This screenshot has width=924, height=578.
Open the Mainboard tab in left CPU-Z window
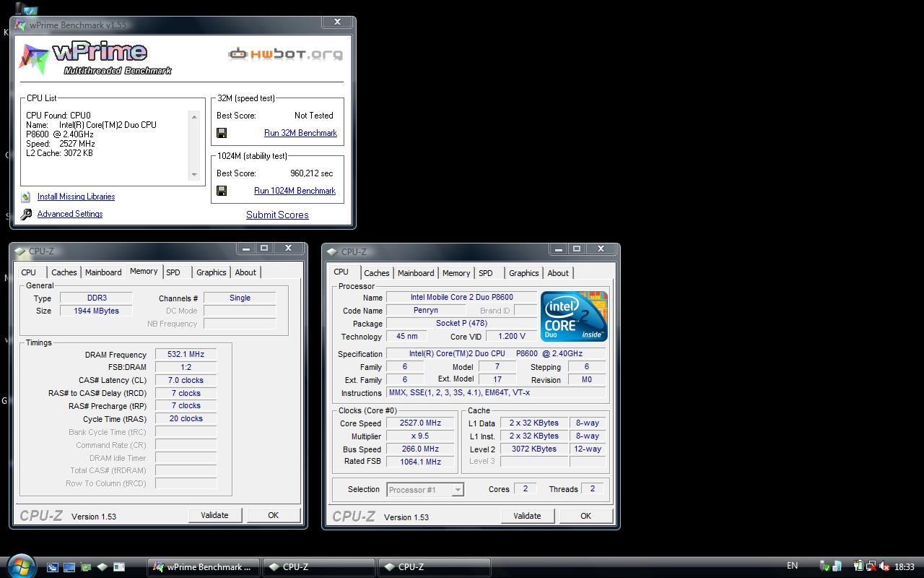[x=103, y=272]
